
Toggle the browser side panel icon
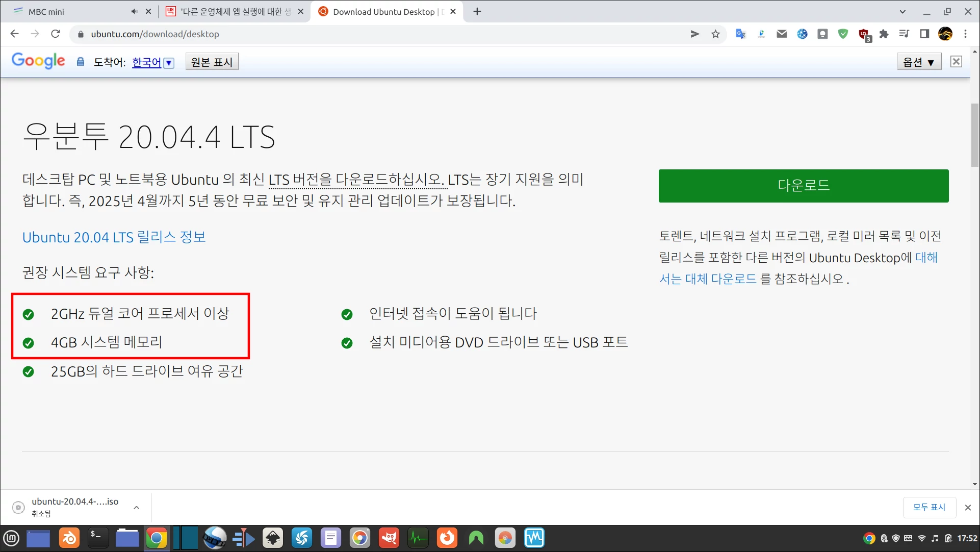tap(924, 34)
